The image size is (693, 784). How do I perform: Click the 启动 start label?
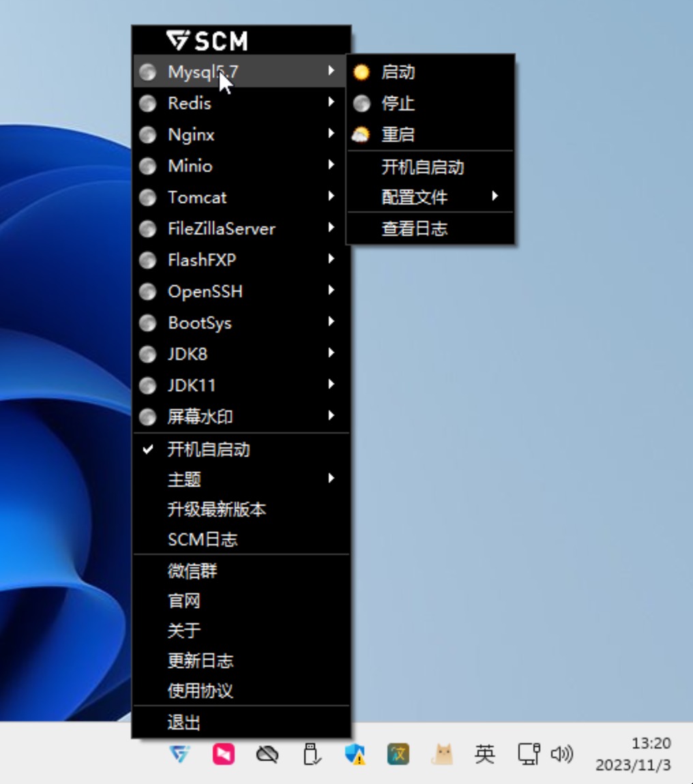398,72
